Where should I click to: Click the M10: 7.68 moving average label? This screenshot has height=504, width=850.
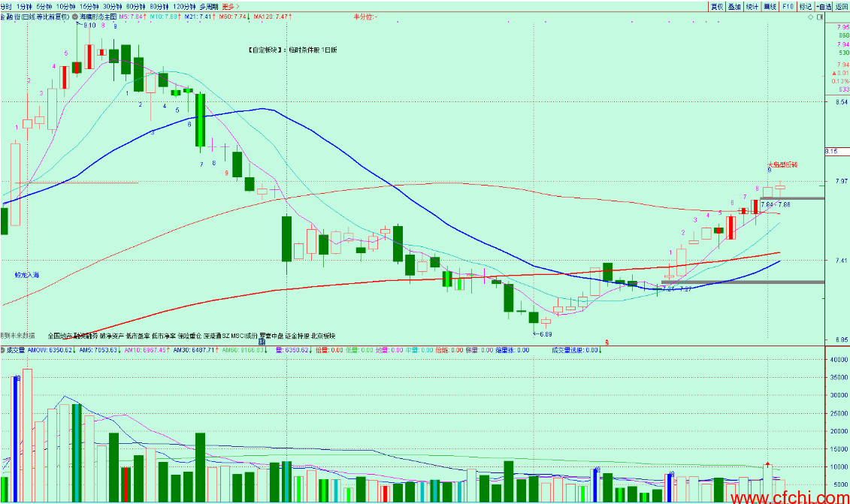165,17
